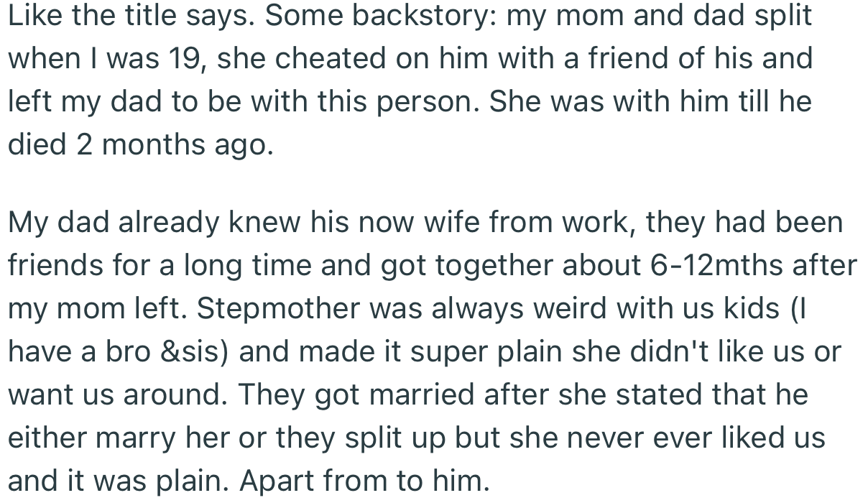Click the word "married"
The image size is (868, 503).
pos(413,395)
